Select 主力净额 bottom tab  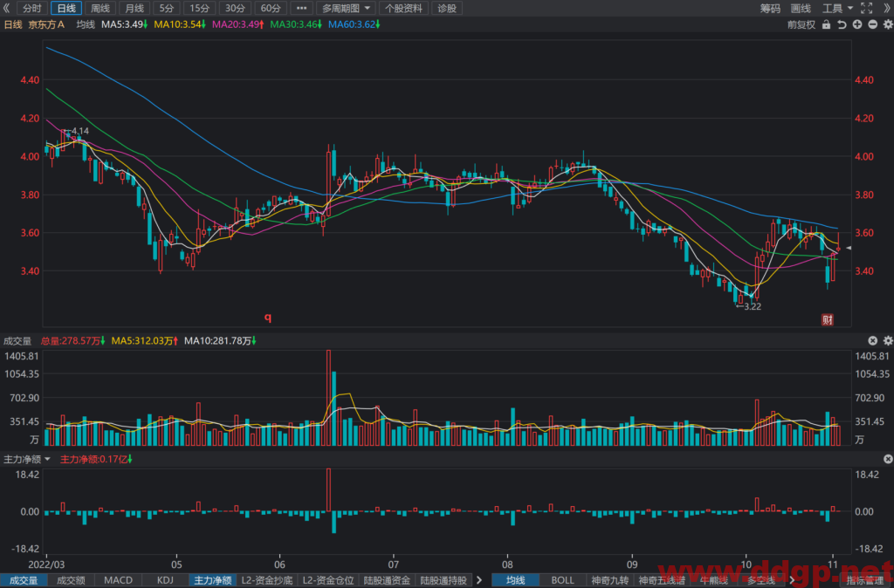213,580
